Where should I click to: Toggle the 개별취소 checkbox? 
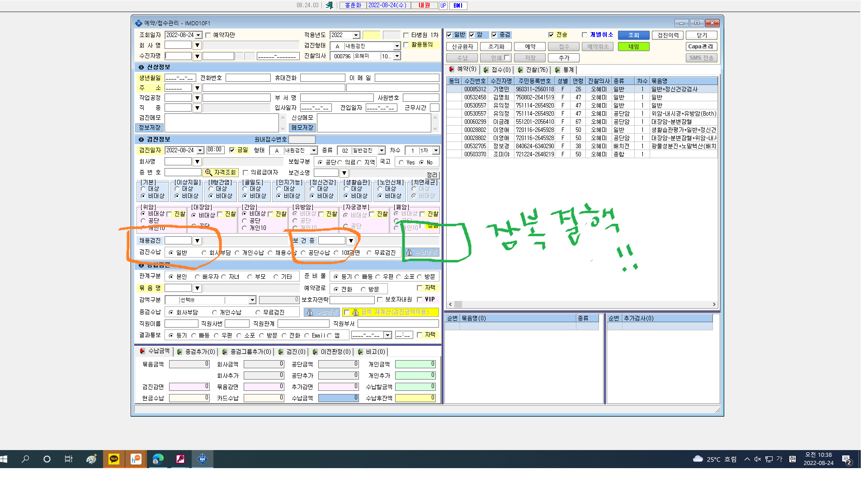point(585,35)
